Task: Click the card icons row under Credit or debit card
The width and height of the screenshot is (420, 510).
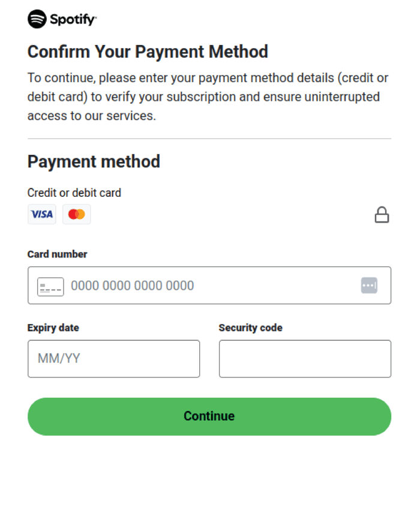Action: 59,214
